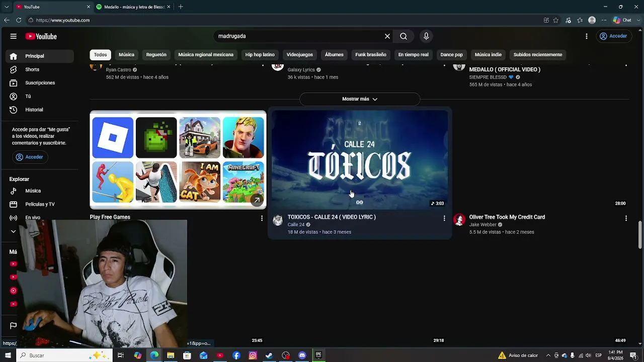Reload the page with the refresh icon

(x=19, y=20)
